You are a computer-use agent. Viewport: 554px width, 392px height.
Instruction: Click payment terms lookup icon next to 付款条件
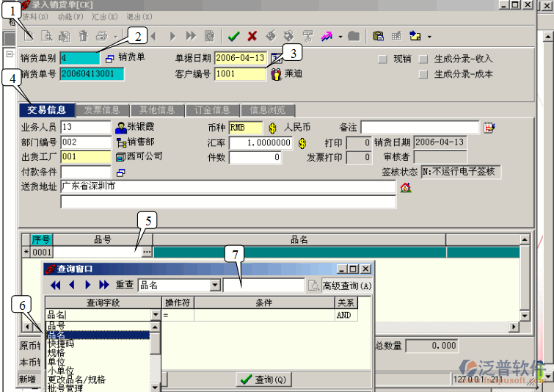point(121,173)
